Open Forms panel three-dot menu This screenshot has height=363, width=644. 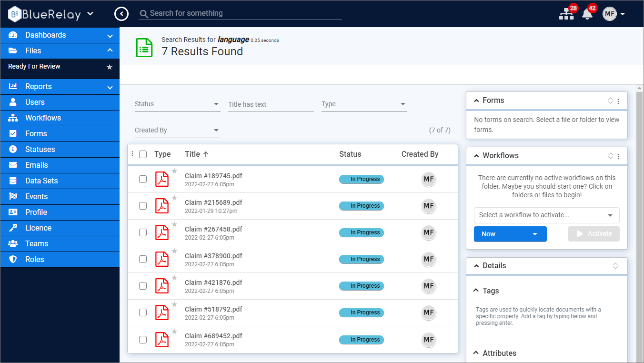[618, 101]
